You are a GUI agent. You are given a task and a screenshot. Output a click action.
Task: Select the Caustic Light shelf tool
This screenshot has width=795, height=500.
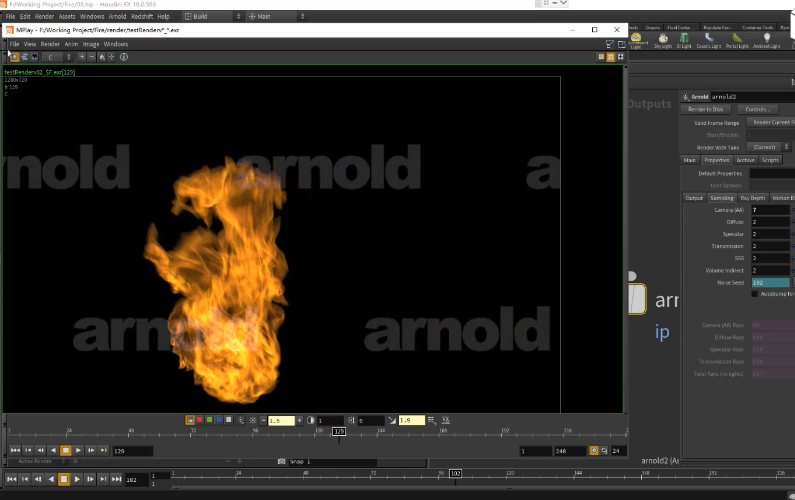pyautogui.click(x=708, y=40)
